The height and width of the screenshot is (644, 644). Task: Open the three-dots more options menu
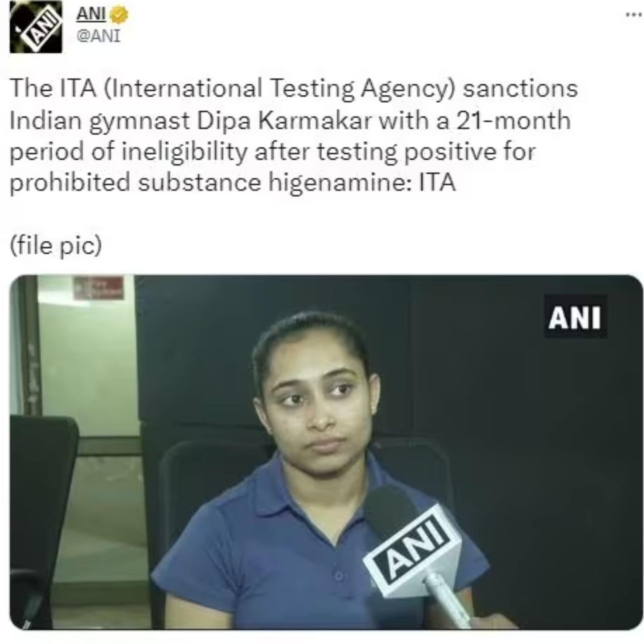[633, 14]
